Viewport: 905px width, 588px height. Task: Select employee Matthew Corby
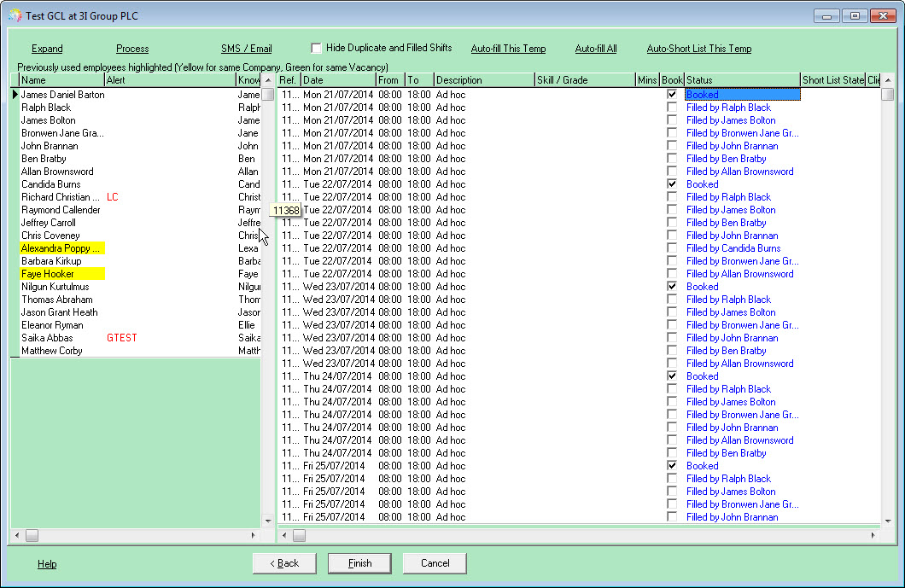[x=52, y=350]
